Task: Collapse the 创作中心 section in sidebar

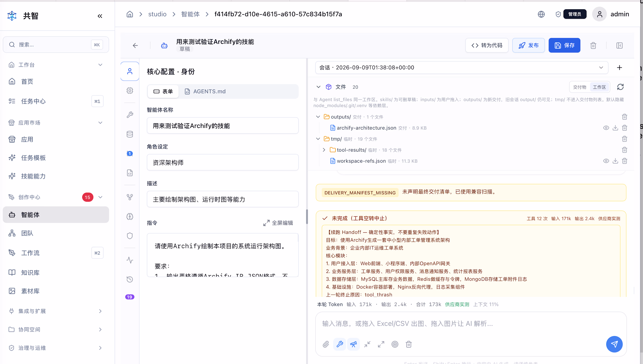Action: pos(100,197)
